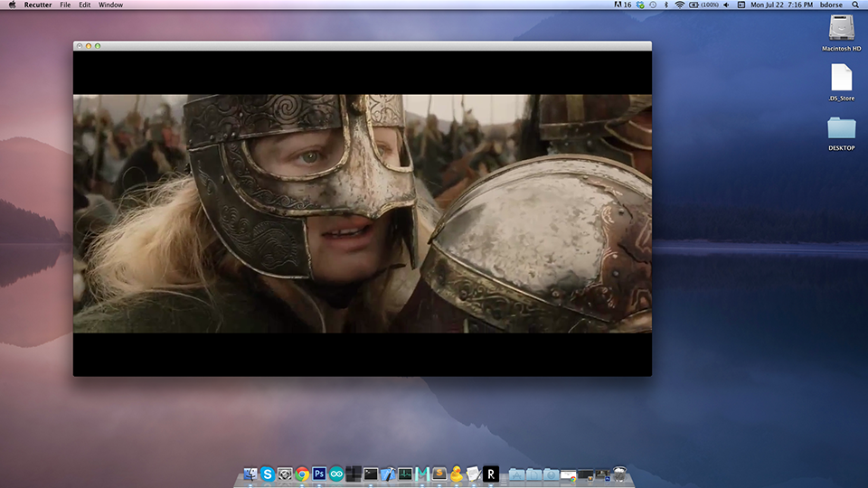Launch Sublime Text from the dock

click(x=439, y=474)
